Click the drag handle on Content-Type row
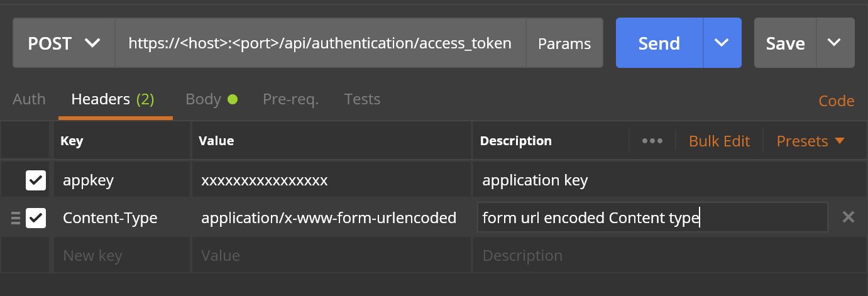This screenshot has width=868, height=296. [x=16, y=218]
